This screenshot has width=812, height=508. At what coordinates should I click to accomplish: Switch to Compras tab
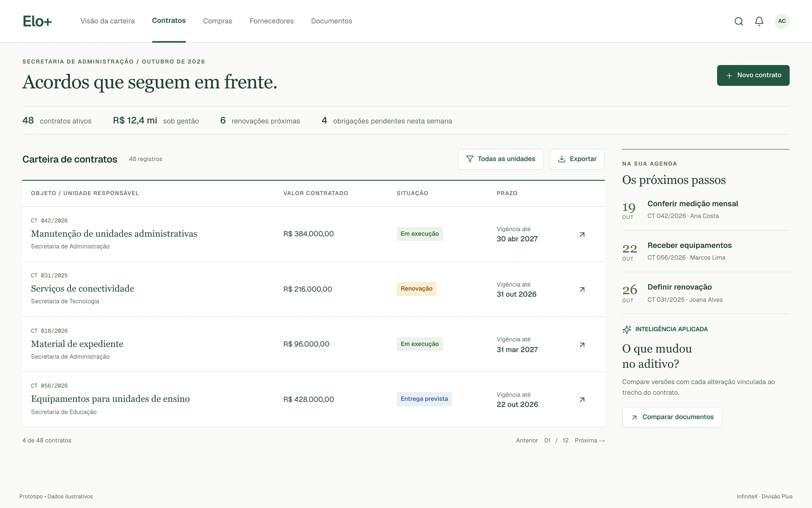point(218,21)
